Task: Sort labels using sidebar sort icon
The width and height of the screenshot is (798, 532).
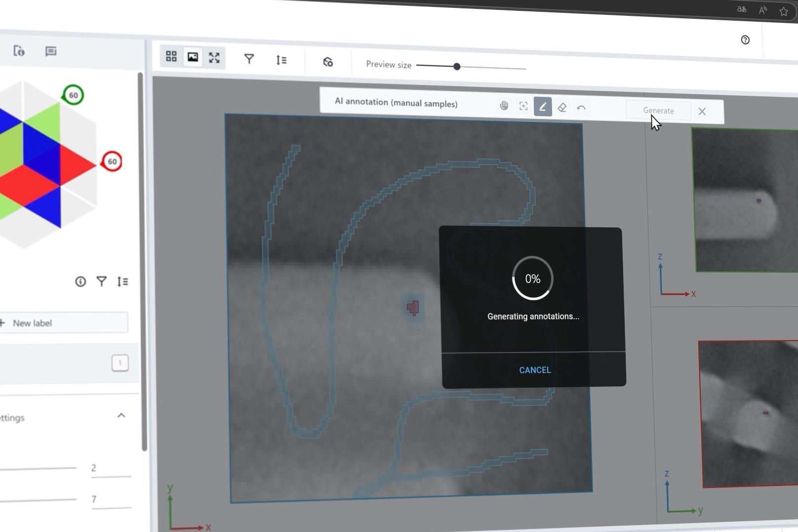Action: [x=122, y=282]
